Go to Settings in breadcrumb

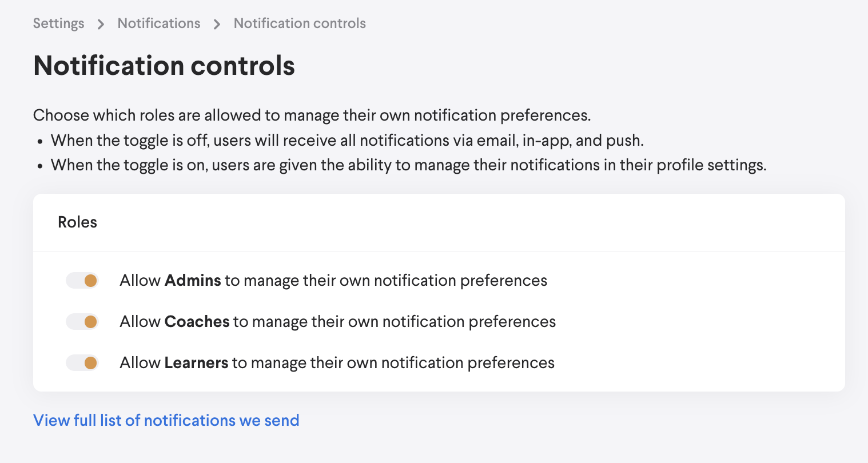(x=58, y=23)
